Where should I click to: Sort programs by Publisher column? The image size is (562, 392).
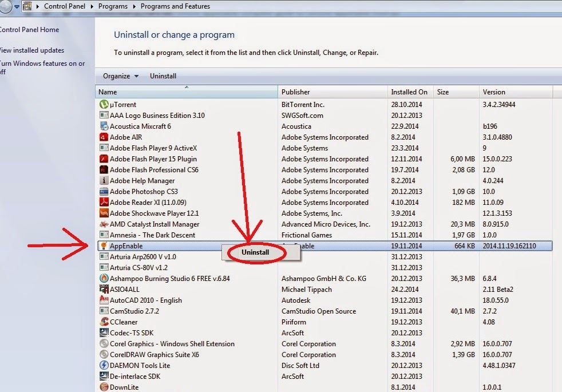click(x=333, y=92)
